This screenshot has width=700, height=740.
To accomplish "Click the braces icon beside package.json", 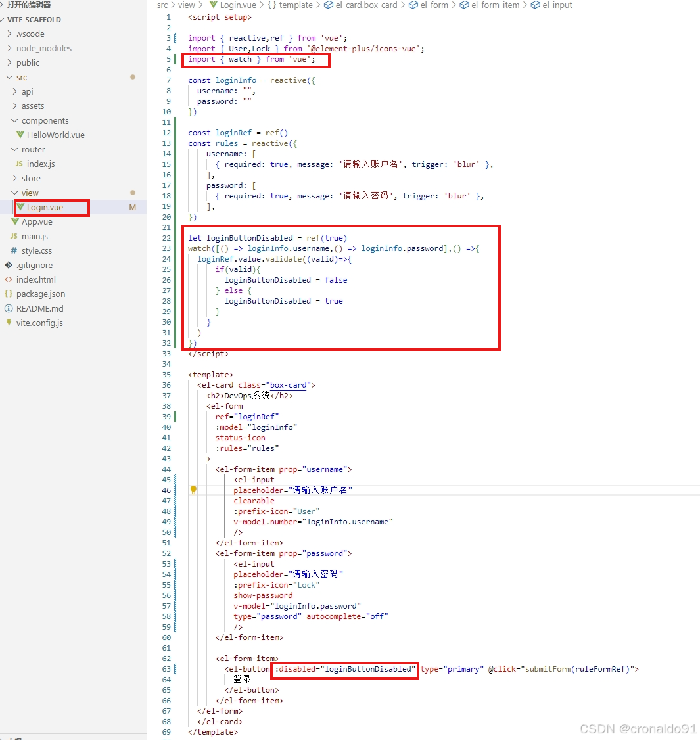I will tap(9, 294).
